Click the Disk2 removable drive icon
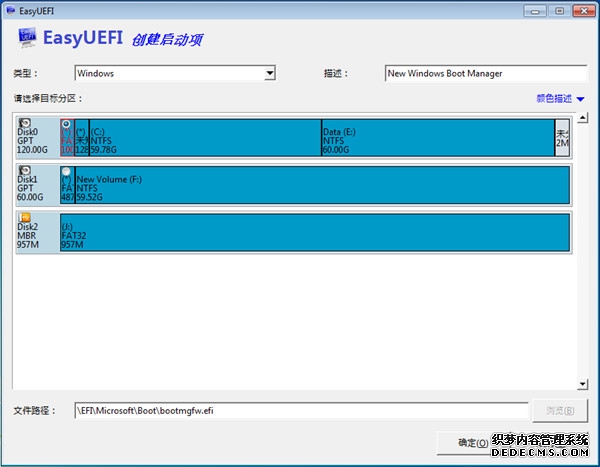 (25, 217)
